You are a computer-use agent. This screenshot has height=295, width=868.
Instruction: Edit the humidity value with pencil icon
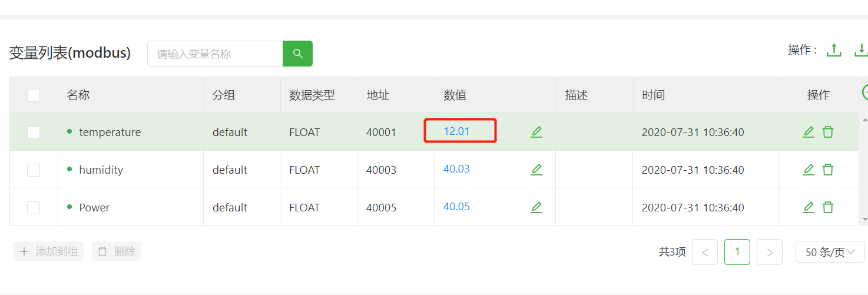(536, 170)
